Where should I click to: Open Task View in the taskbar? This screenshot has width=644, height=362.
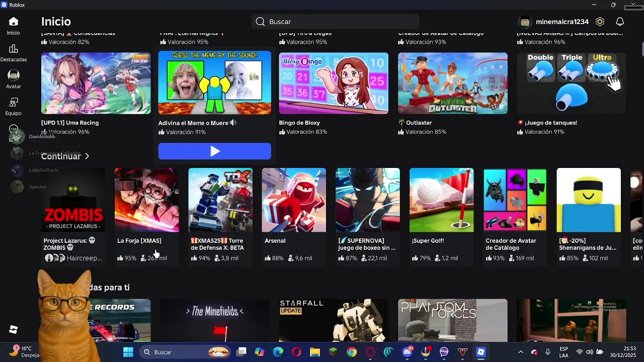(242, 352)
